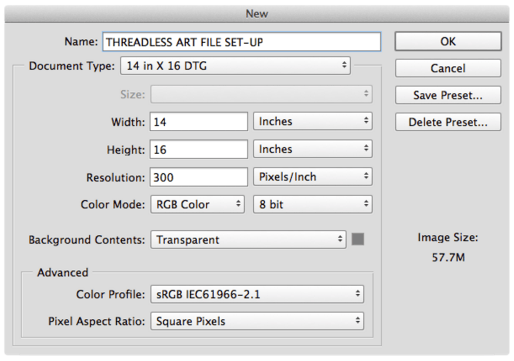Viewport: 514px width, 361px height.
Task: Click the gray background color swatch
Action: click(x=358, y=239)
